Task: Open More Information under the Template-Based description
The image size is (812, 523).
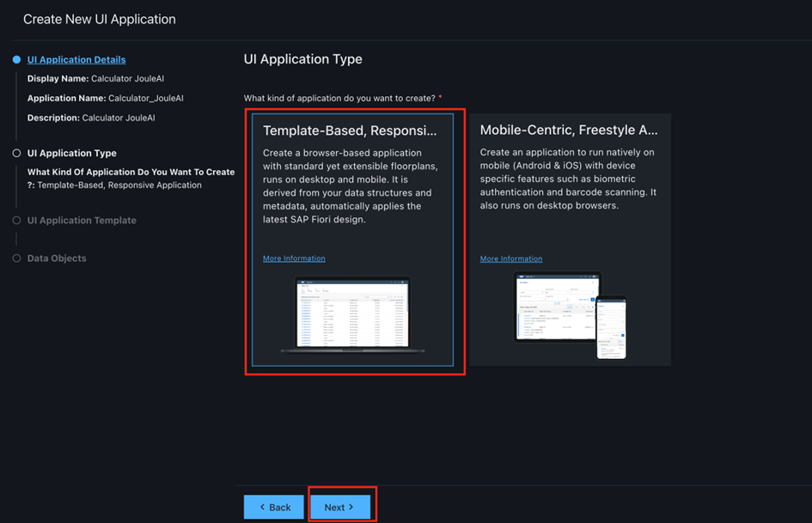Action: pyautogui.click(x=294, y=258)
